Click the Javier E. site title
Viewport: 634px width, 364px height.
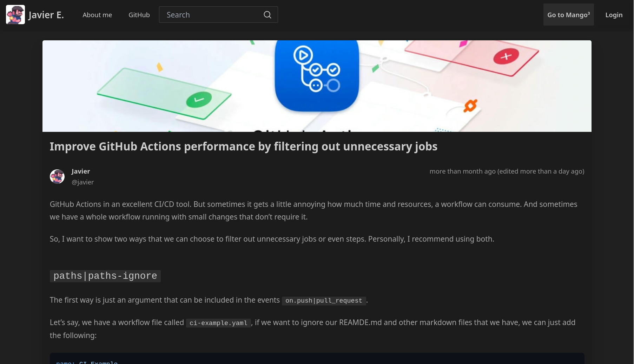click(x=46, y=15)
